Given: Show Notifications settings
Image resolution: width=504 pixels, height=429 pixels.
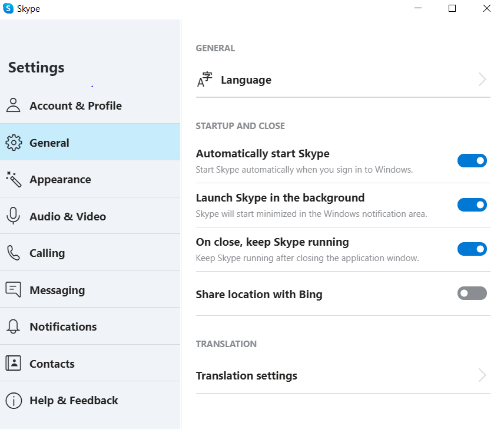Looking at the screenshot, I should coord(90,326).
